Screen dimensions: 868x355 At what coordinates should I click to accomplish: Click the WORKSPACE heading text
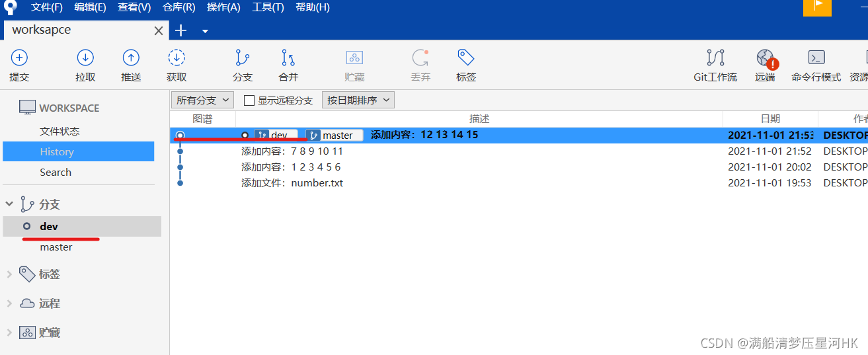[x=69, y=108]
